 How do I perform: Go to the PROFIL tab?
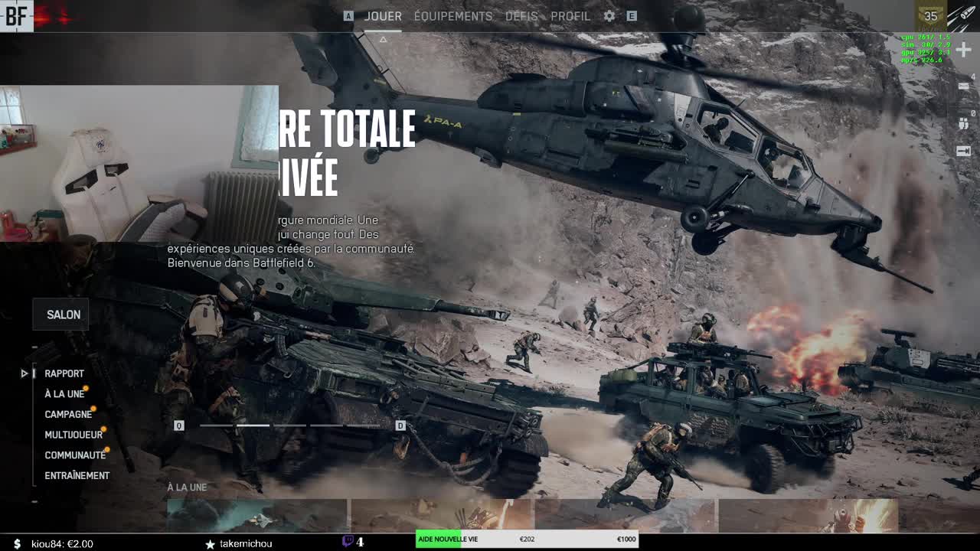point(570,16)
